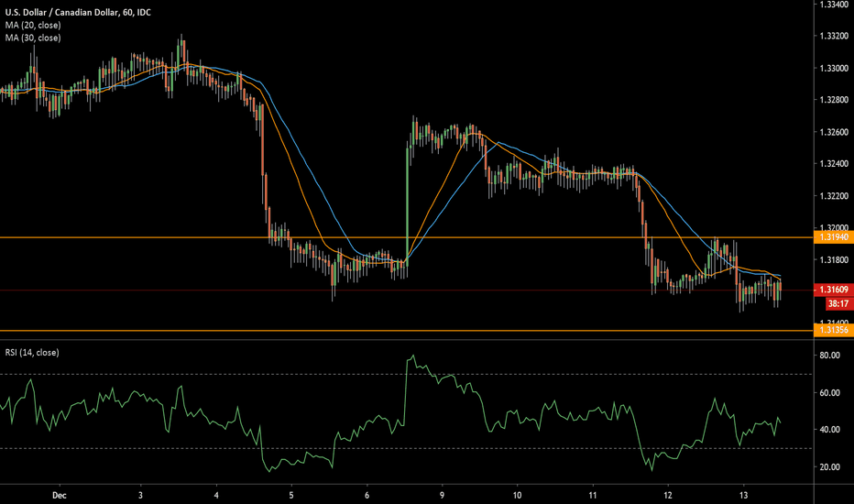Click the 1.32600 price axis tick

833,132
